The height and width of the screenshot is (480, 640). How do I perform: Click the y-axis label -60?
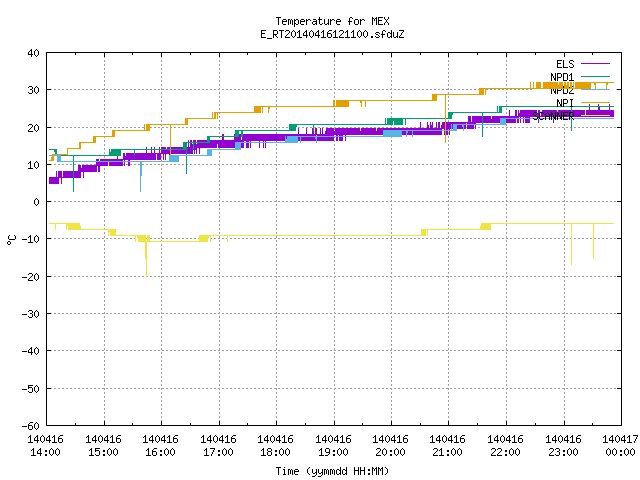(31, 426)
